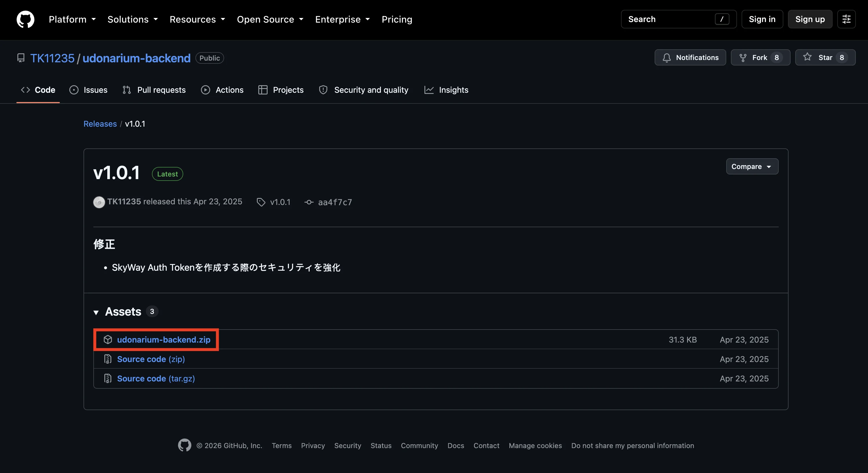Click the file icon for Source code (tar.gz)
868x473 pixels.
pos(108,379)
